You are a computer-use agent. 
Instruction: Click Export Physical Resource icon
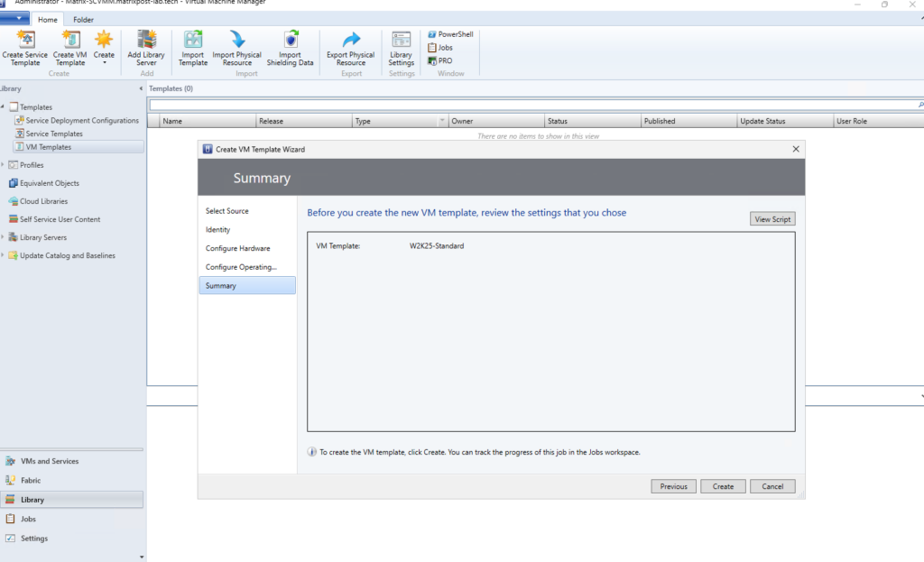[351, 48]
